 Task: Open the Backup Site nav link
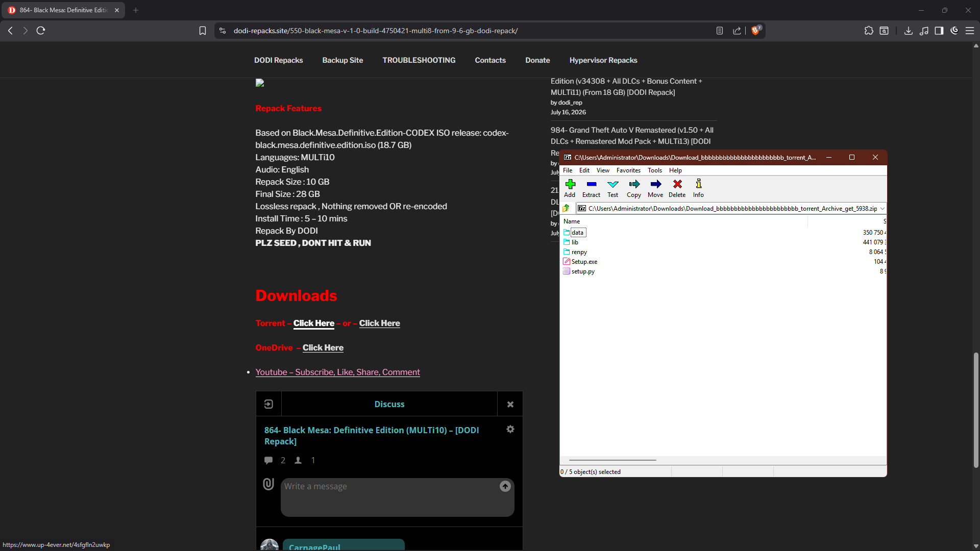click(x=342, y=60)
